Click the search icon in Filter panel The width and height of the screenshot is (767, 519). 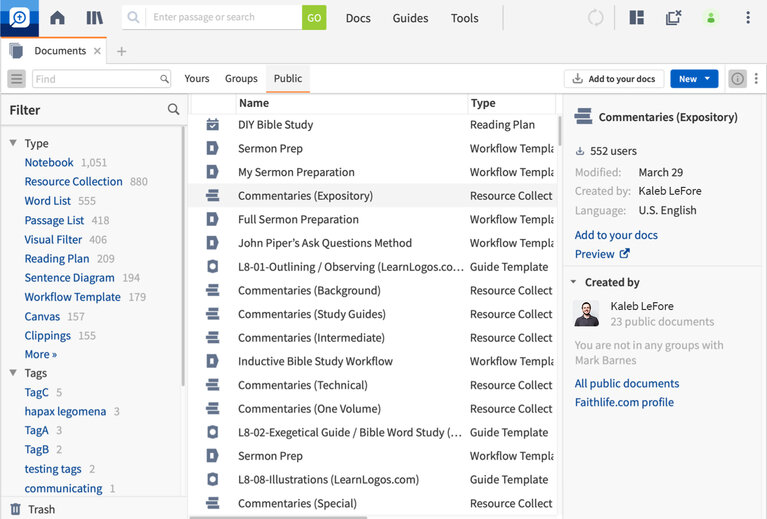pos(174,110)
